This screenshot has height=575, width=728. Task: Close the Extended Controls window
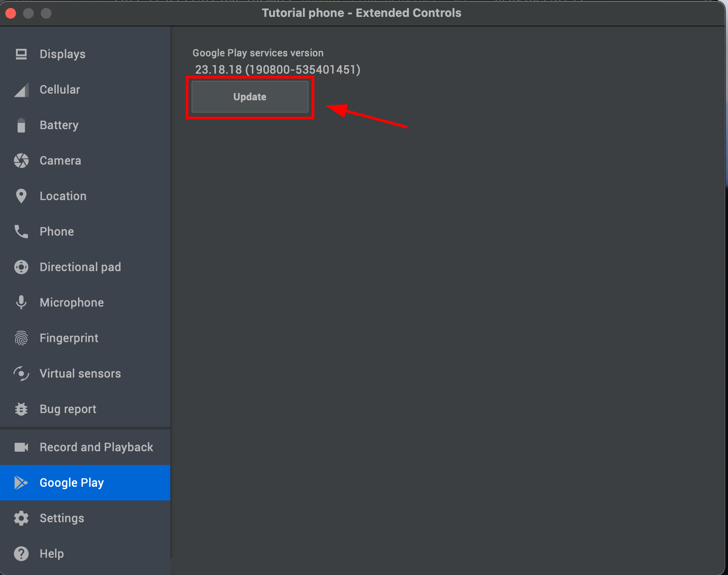click(x=11, y=13)
